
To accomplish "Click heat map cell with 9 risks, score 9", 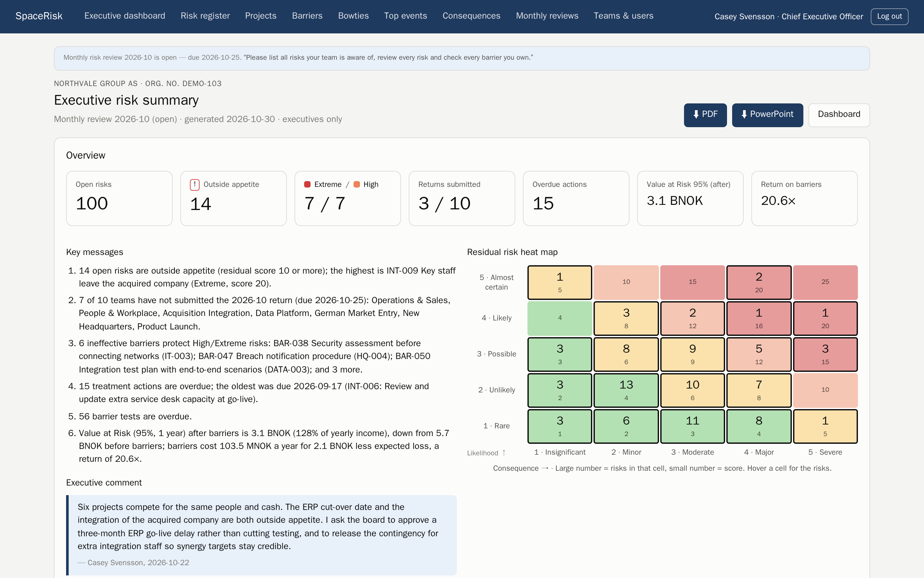I will (692, 355).
